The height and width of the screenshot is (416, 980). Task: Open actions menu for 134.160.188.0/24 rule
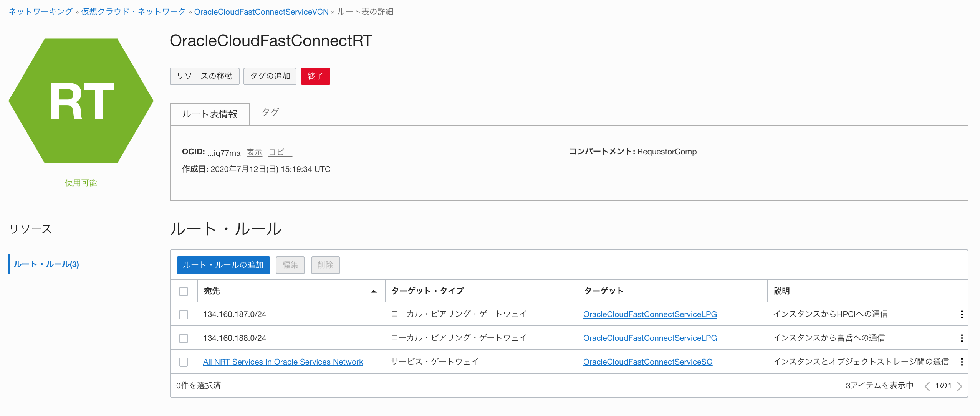962,338
